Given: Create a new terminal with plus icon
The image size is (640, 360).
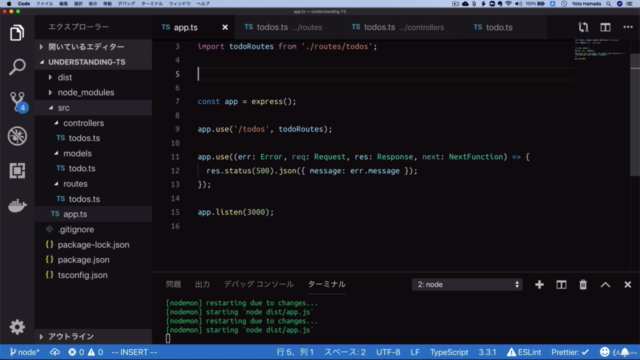Looking at the screenshot, I should (x=539, y=284).
